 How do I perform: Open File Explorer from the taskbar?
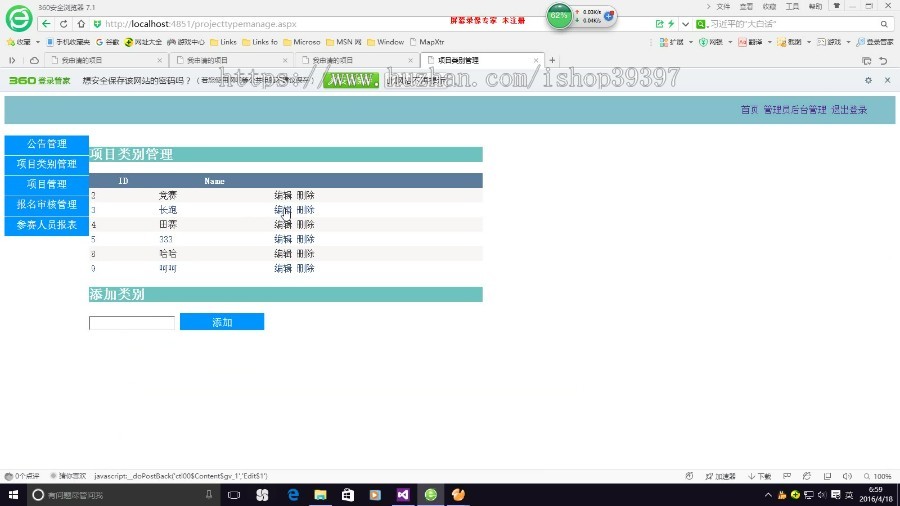click(320, 495)
